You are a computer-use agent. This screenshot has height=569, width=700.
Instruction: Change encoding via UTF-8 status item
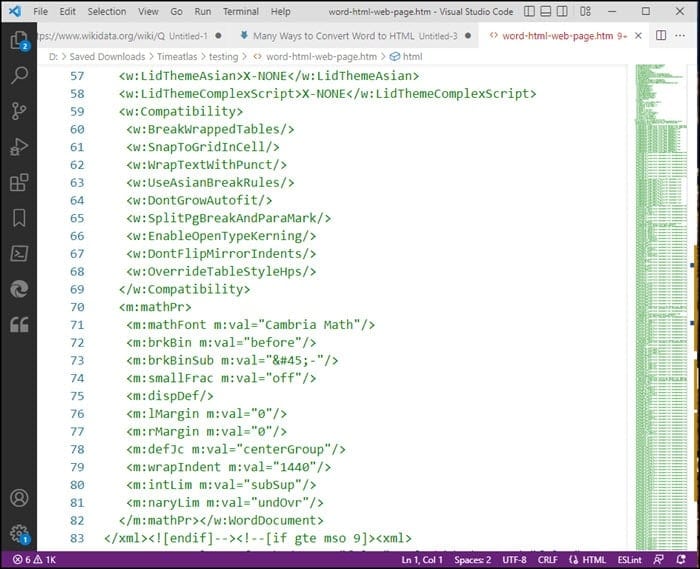point(514,560)
